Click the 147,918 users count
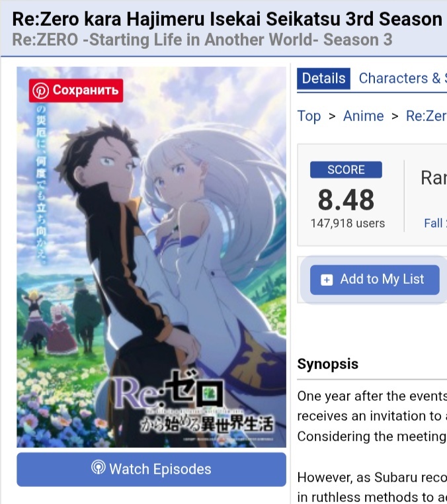 [x=348, y=223]
